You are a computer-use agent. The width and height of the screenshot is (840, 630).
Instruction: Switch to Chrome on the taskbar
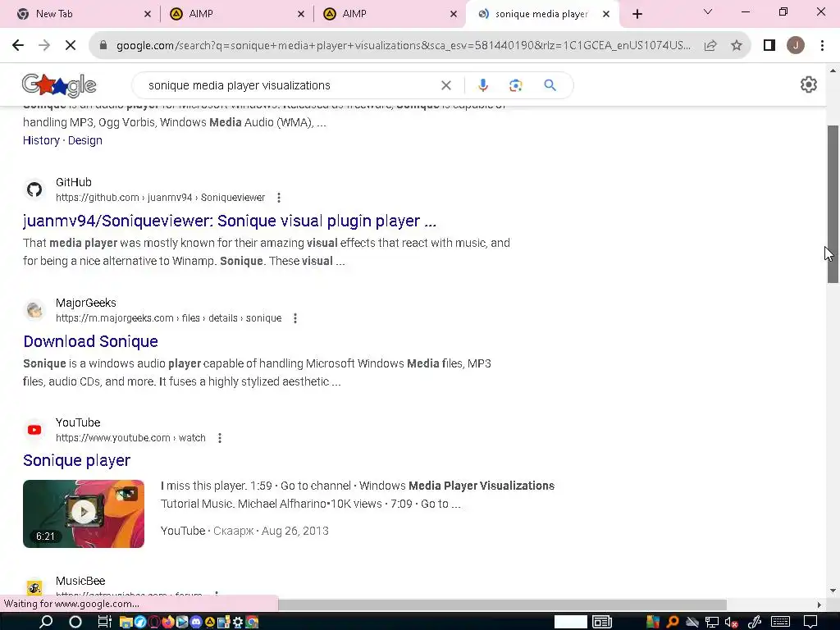tap(252, 622)
